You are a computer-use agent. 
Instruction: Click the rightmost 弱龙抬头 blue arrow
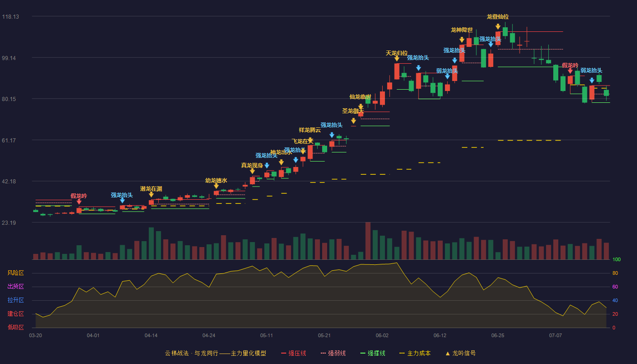click(592, 81)
